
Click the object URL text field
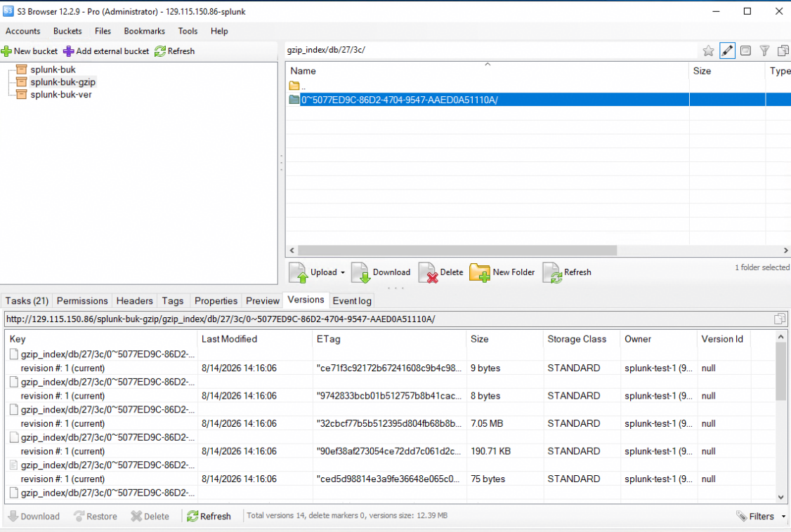pyautogui.click(x=388, y=319)
